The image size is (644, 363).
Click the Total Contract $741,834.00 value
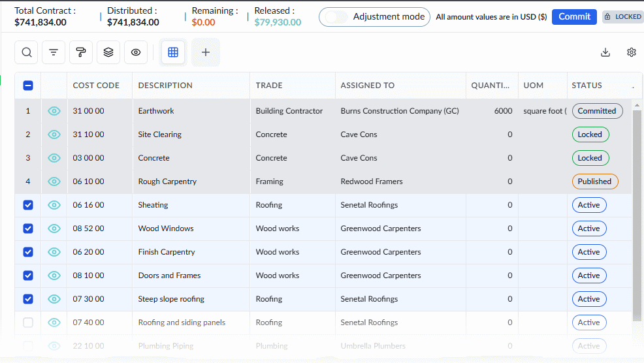[40, 22]
